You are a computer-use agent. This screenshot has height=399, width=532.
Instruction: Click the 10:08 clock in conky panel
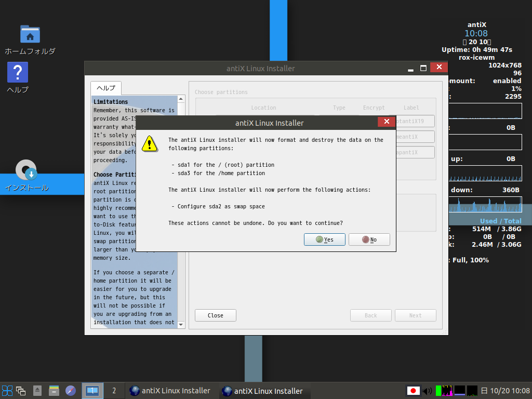[476, 33]
